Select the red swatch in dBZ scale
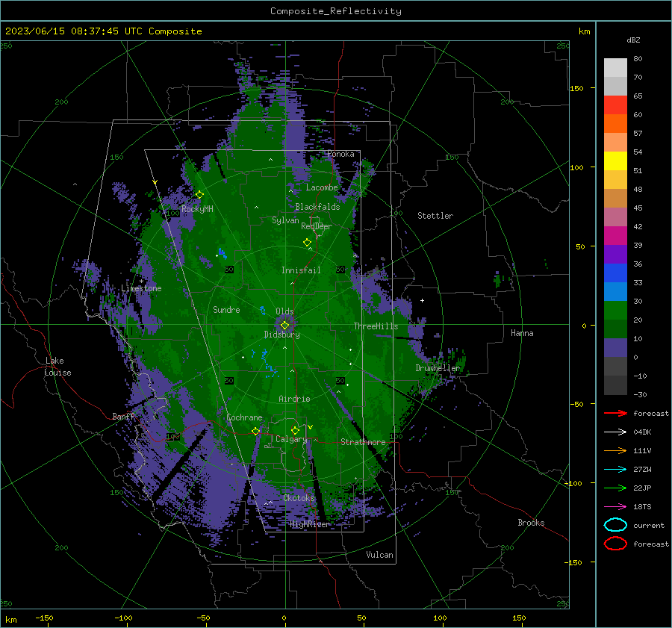 [x=615, y=105]
